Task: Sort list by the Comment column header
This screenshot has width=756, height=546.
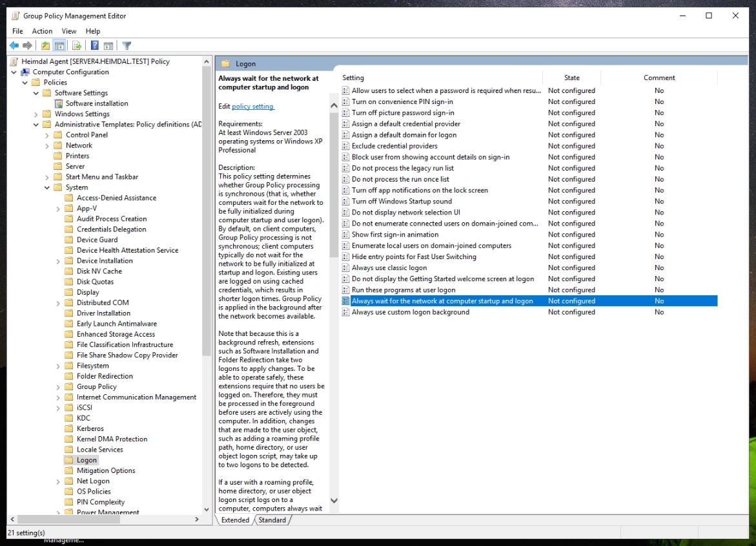Action: [659, 78]
